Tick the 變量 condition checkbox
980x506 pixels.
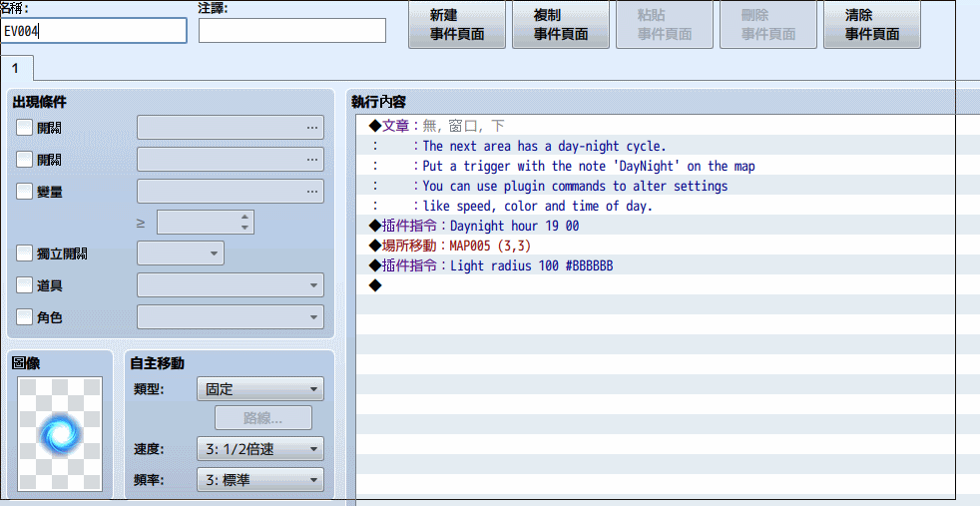24,192
